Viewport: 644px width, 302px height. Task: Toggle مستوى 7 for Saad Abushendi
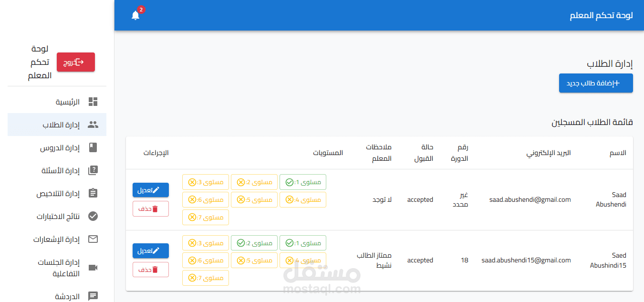click(206, 217)
